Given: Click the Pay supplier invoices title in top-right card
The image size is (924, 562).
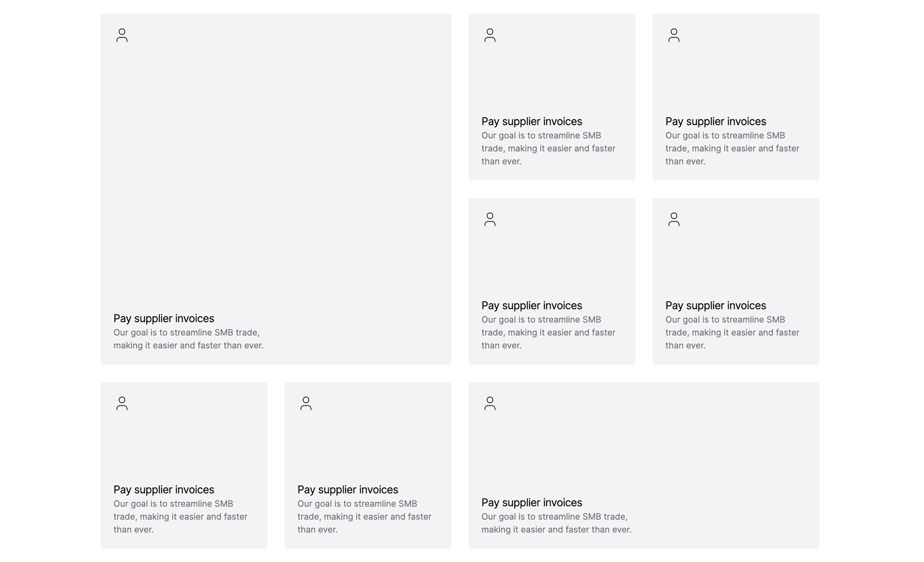Looking at the screenshot, I should click(x=715, y=121).
